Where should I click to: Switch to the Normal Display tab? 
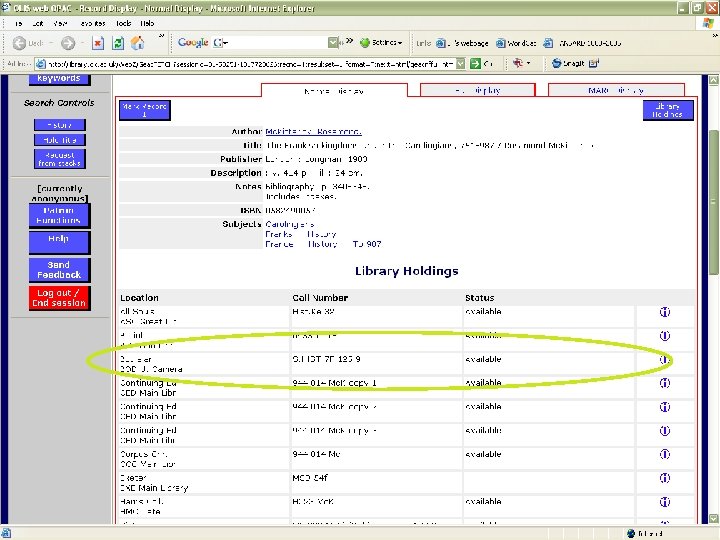coord(334,91)
